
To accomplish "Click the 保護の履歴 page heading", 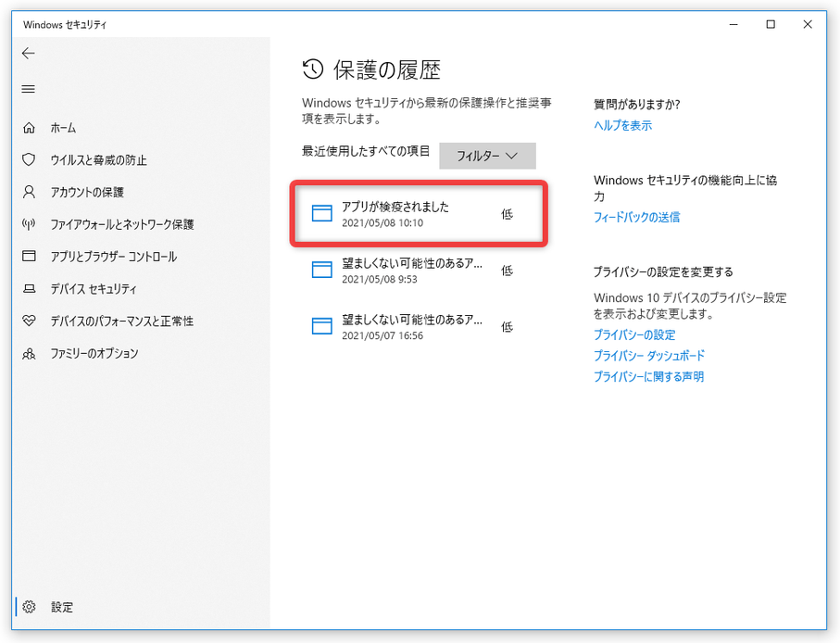I will tap(387, 70).
